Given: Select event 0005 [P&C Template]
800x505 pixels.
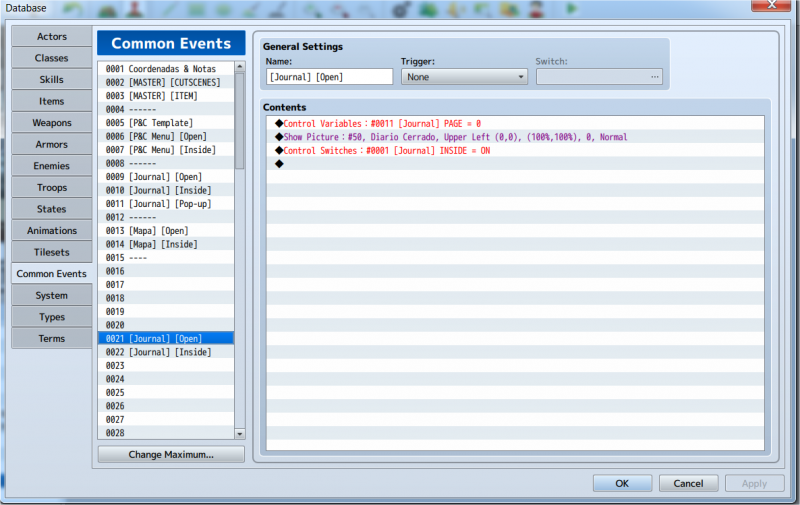Looking at the screenshot, I should coord(166,123).
